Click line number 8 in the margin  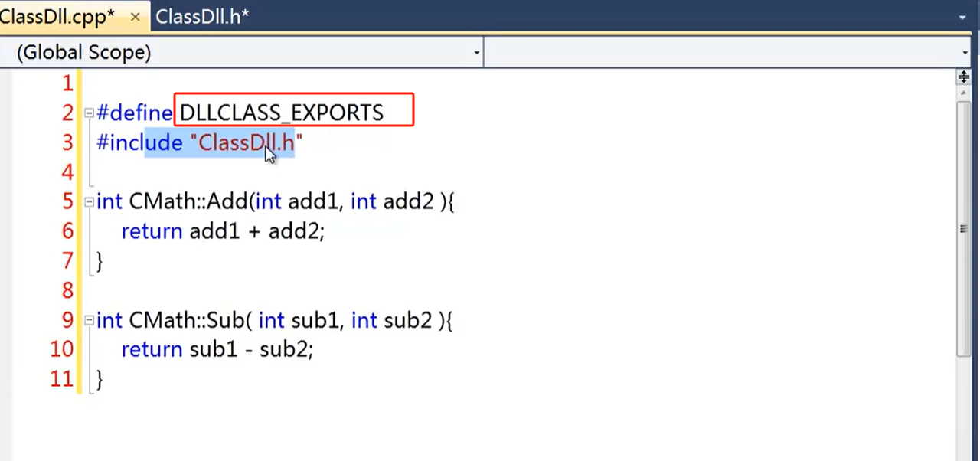coord(67,291)
